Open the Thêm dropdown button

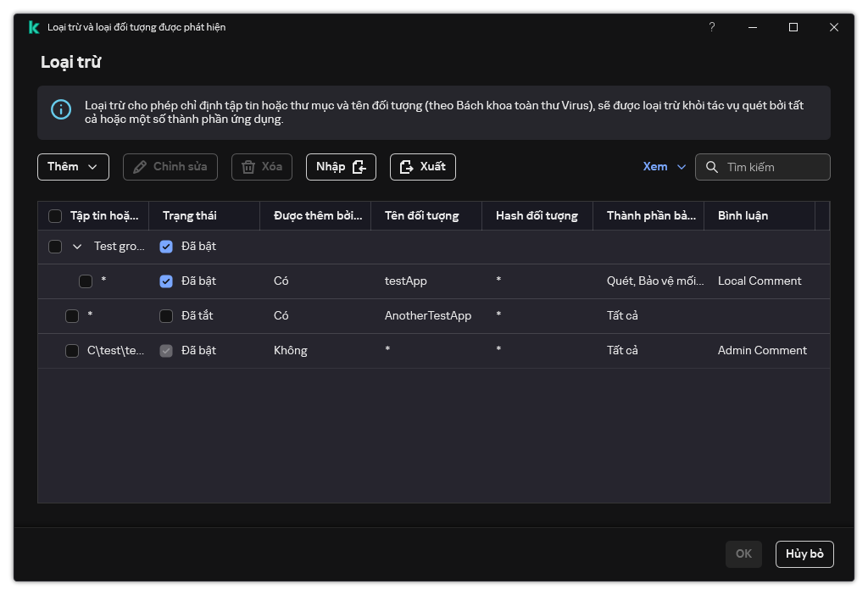(x=73, y=167)
